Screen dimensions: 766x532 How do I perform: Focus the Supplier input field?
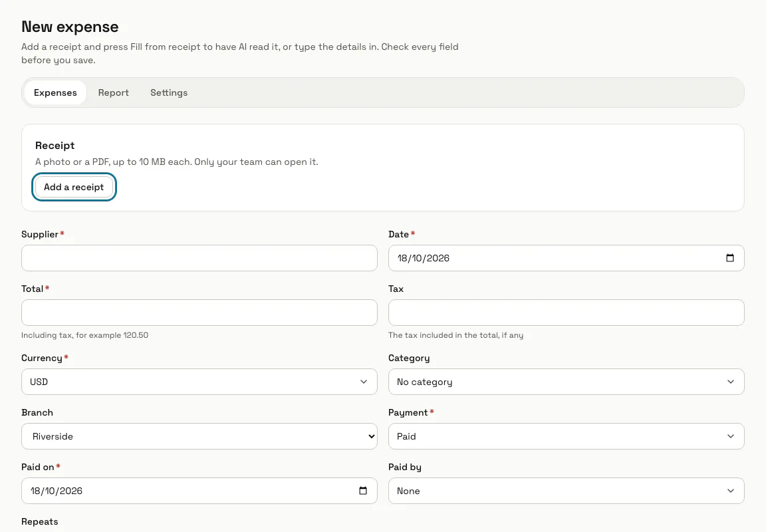coord(199,258)
